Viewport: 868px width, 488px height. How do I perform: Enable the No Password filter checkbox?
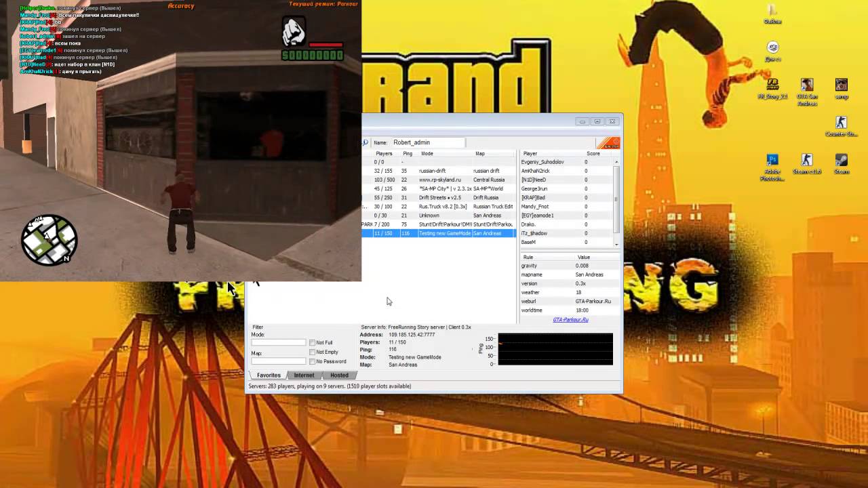312,362
